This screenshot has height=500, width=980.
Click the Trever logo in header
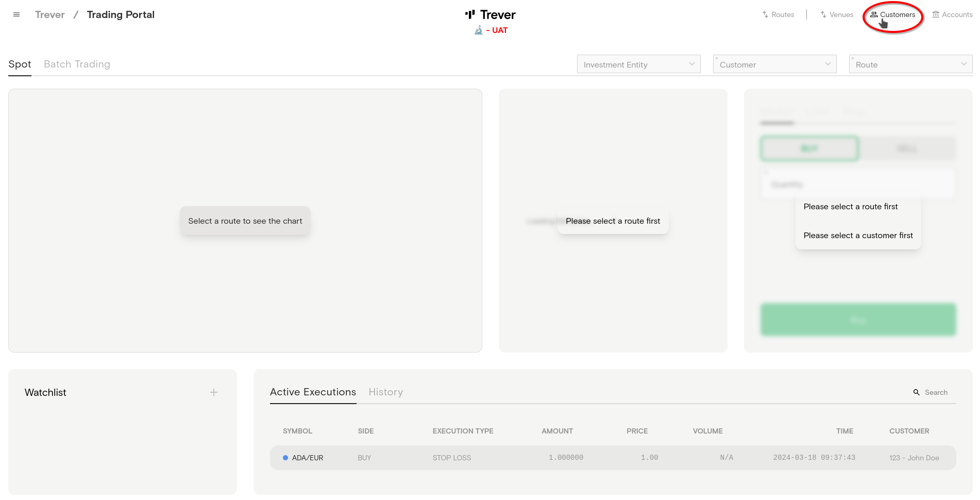coord(490,15)
